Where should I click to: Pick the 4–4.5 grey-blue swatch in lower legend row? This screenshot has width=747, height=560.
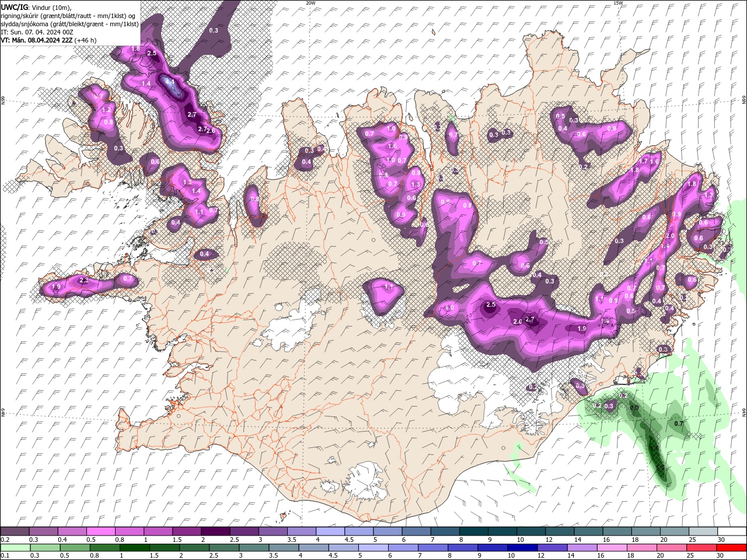click(x=315, y=548)
